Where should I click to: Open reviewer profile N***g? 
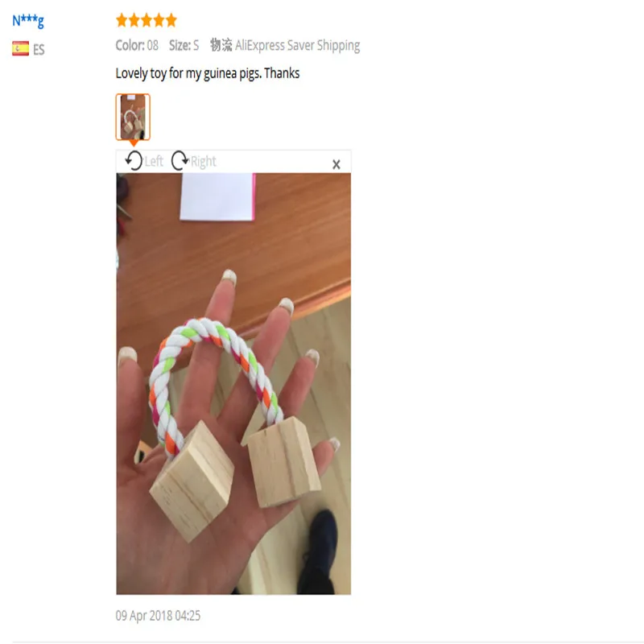point(28,20)
